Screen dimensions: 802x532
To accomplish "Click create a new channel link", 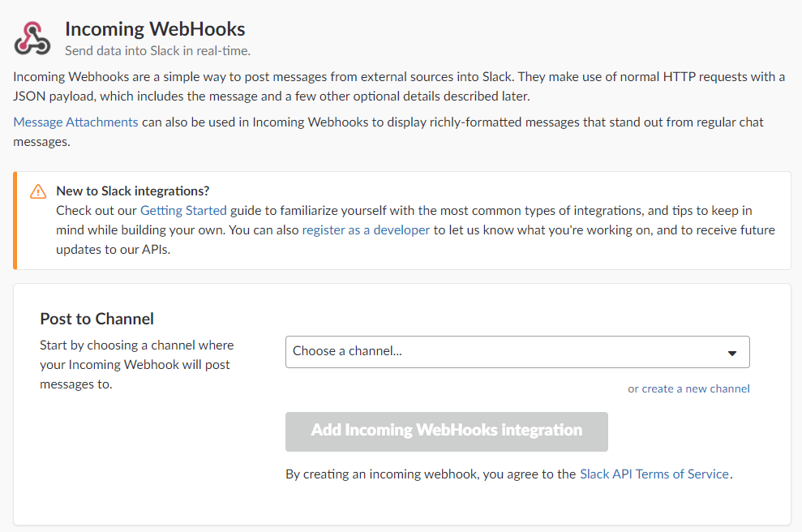I will [696, 388].
